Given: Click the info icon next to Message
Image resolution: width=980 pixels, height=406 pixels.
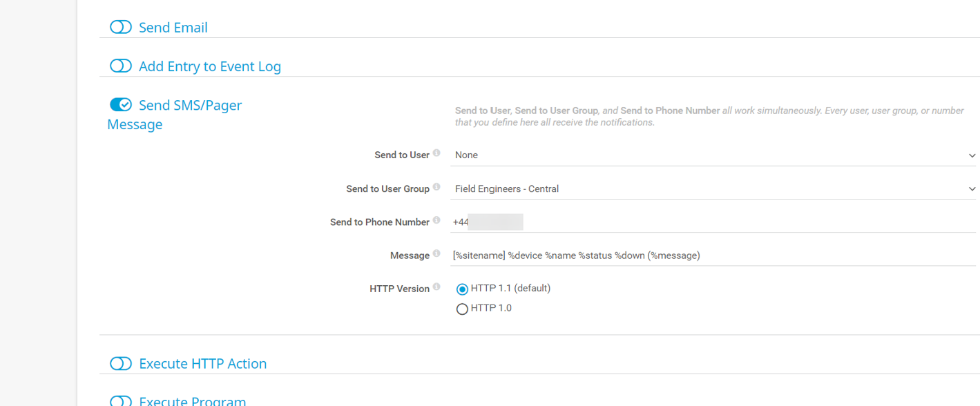Looking at the screenshot, I should [x=438, y=252].
